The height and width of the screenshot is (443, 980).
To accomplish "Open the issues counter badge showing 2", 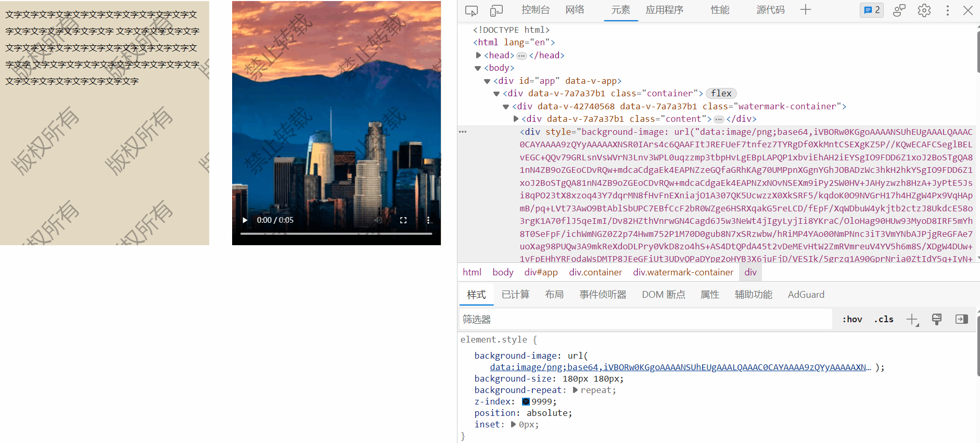I will (872, 10).
